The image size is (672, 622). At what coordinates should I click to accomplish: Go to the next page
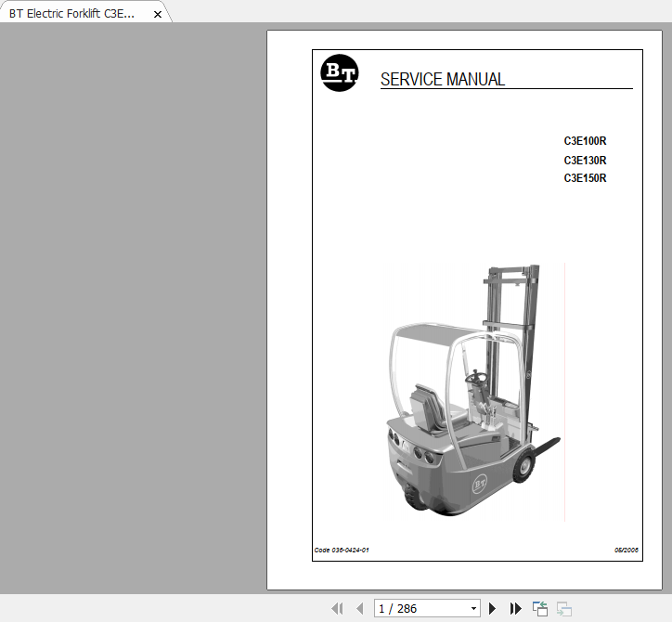tap(492, 608)
